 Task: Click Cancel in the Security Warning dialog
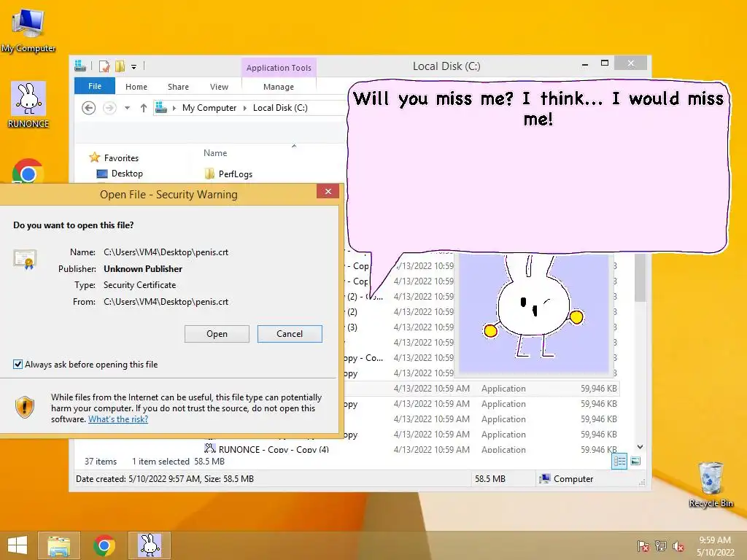[290, 334]
